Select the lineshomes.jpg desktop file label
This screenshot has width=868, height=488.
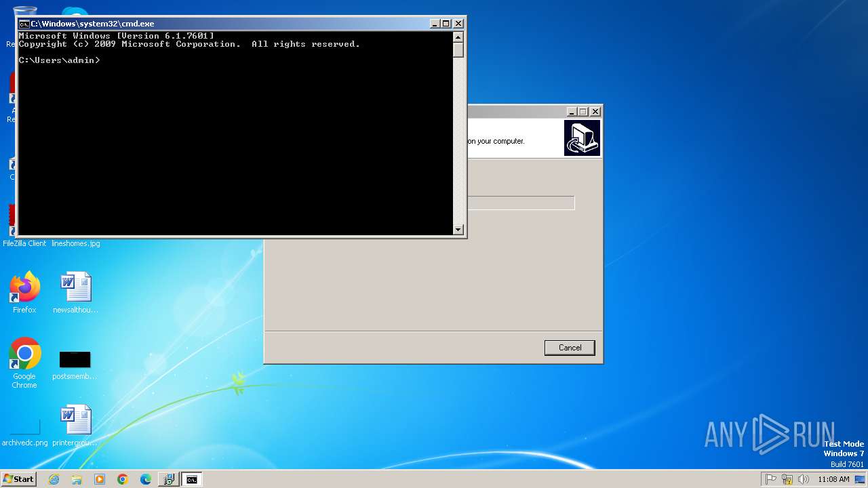(75, 243)
